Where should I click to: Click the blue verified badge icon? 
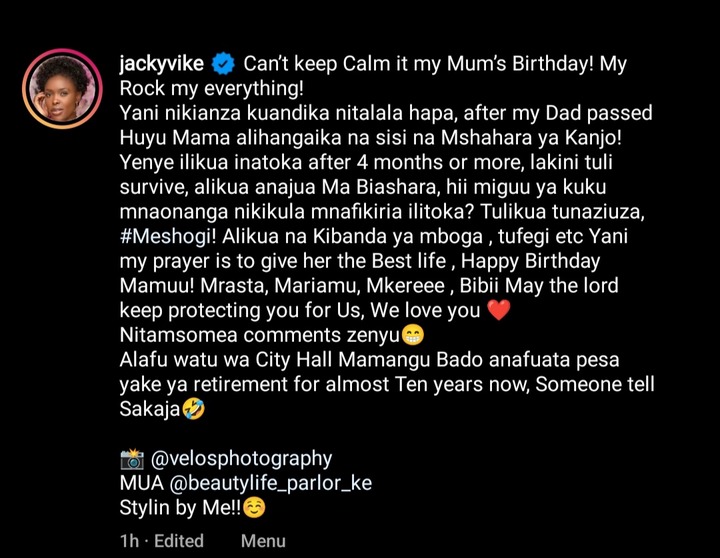pyautogui.click(x=223, y=64)
